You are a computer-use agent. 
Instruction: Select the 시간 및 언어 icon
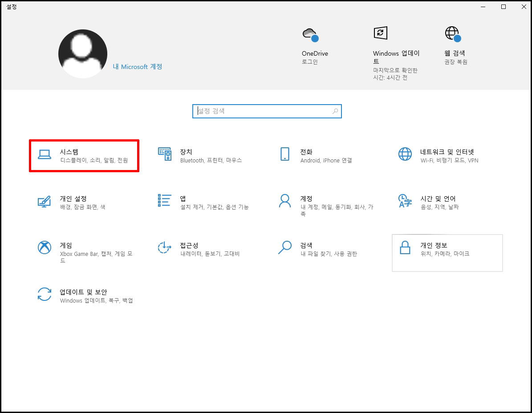(405, 201)
